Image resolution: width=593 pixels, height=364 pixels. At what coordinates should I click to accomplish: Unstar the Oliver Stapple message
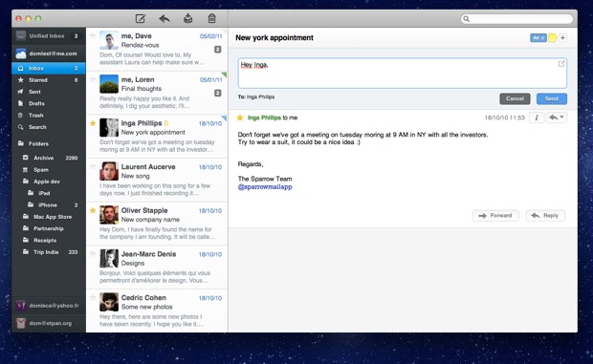[93, 210]
